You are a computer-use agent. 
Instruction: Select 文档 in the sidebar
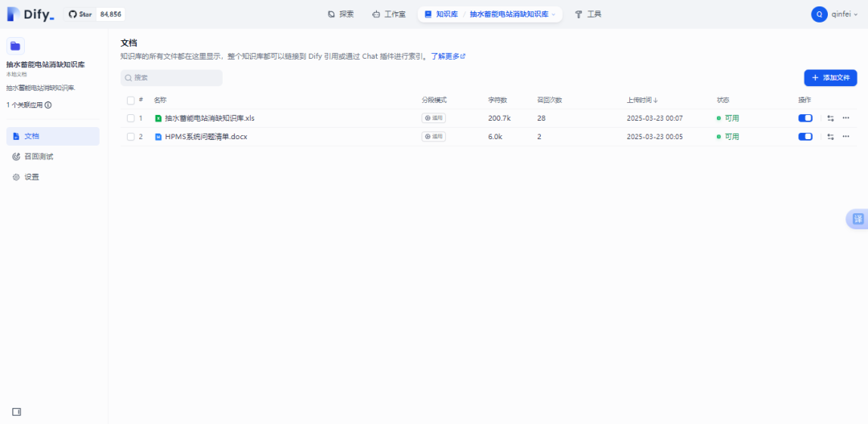(x=53, y=136)
